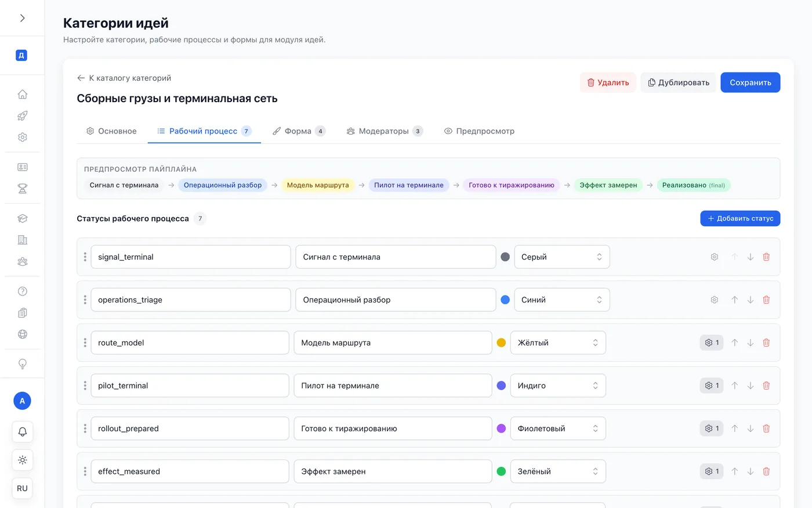Open the Серый color dropdown
The image size is (812, 508).
pyautogui.click(x=562, y=257)
